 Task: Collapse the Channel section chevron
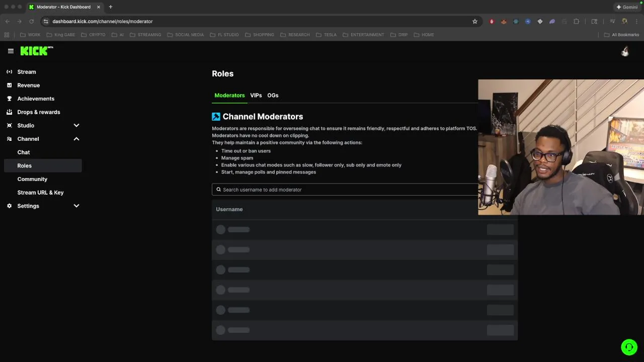click(x=76, y=139)
